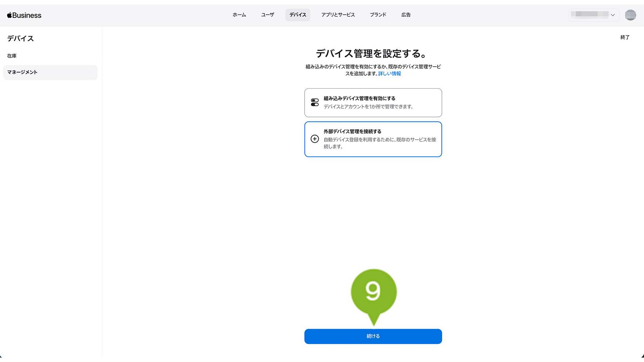
Task: Click the blurred organization name selector
Action: (589, 14)
